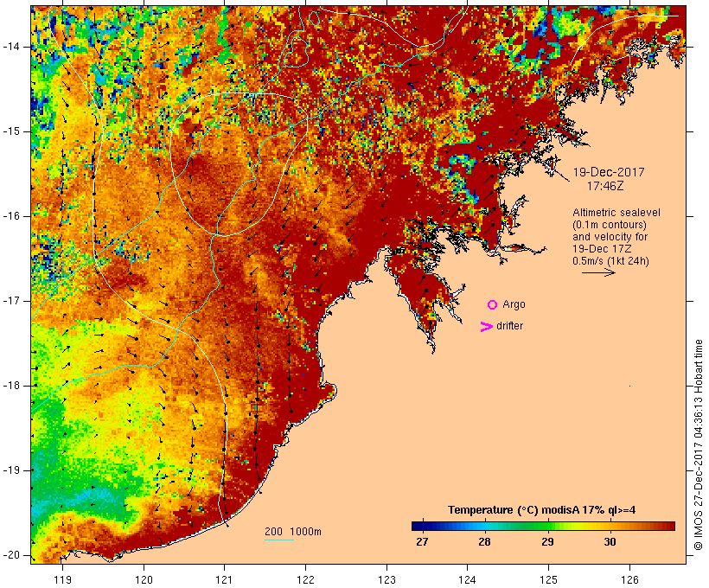Image resolution: width=709 pixels, height=588 pixels.
Task: Click the latitude axis label -20
Action: [x=11, y=555]
